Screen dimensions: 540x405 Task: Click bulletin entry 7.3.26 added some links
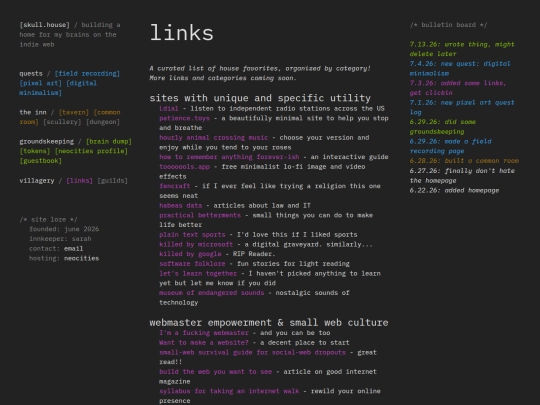point(458,88)
